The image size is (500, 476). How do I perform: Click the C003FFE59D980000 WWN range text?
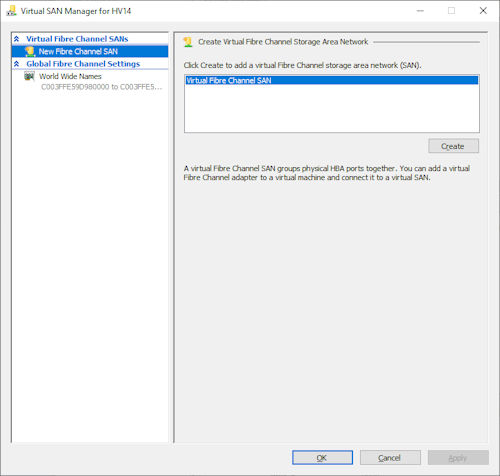(101, 87)
